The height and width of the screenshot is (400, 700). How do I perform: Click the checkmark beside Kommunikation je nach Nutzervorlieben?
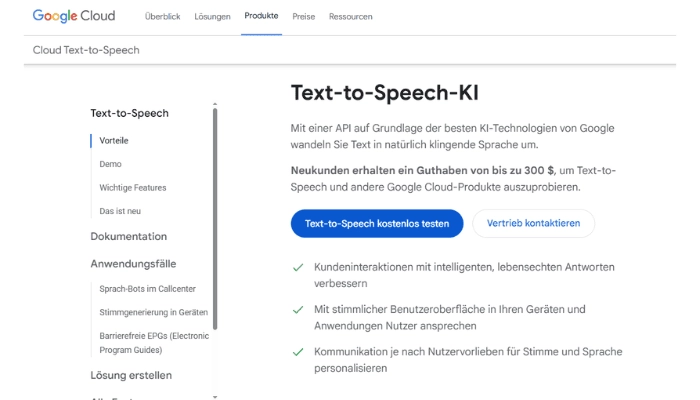coord(297,352)
